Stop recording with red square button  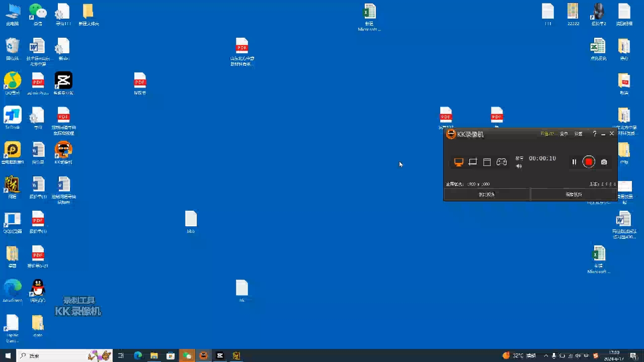pyautogui.click(x=589, y=162)
